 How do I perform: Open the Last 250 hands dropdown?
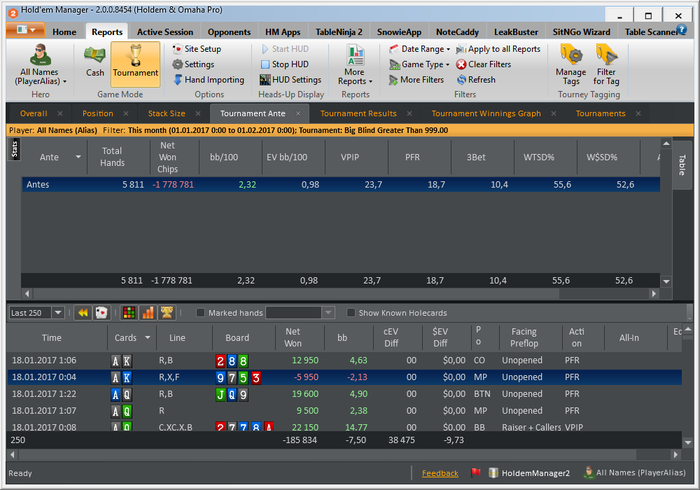[x=58, y=313]
